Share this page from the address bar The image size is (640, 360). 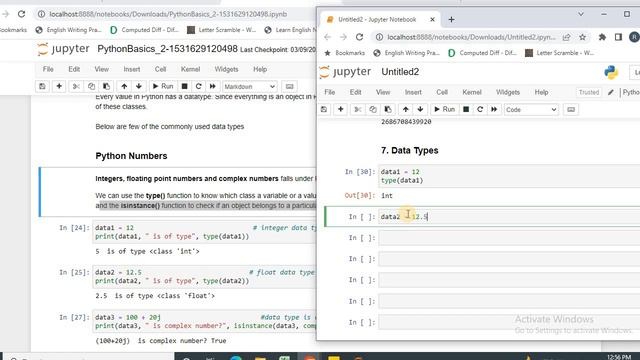(x=566, y=37)
